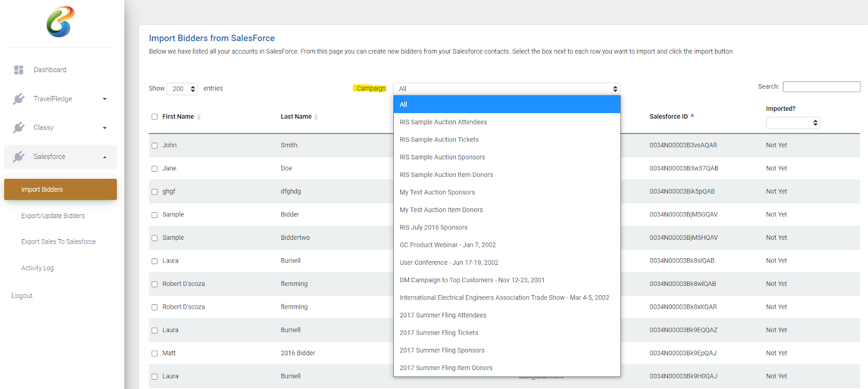Choose 2017 Summer Fling Item Donors
868x389 pixels.
pyautogui.click(x=507, y=368)
